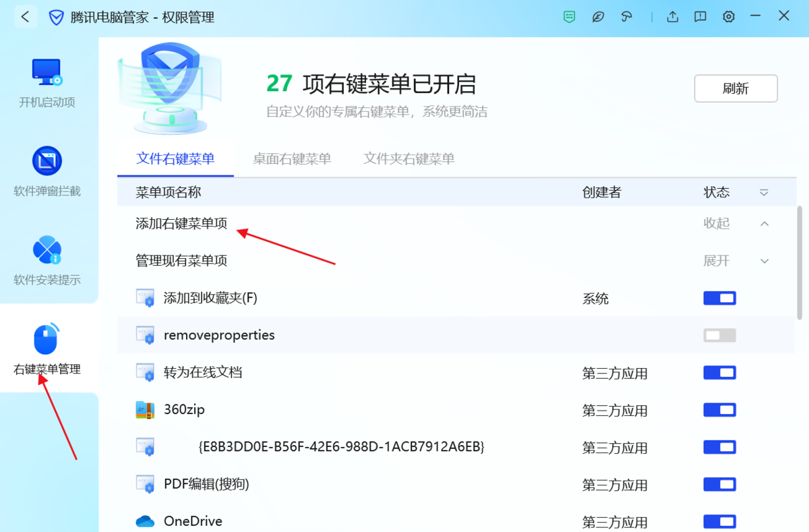The height and width of the screenshot is (532, 809).
Task: Click the 收起 label
Action: 717,223
